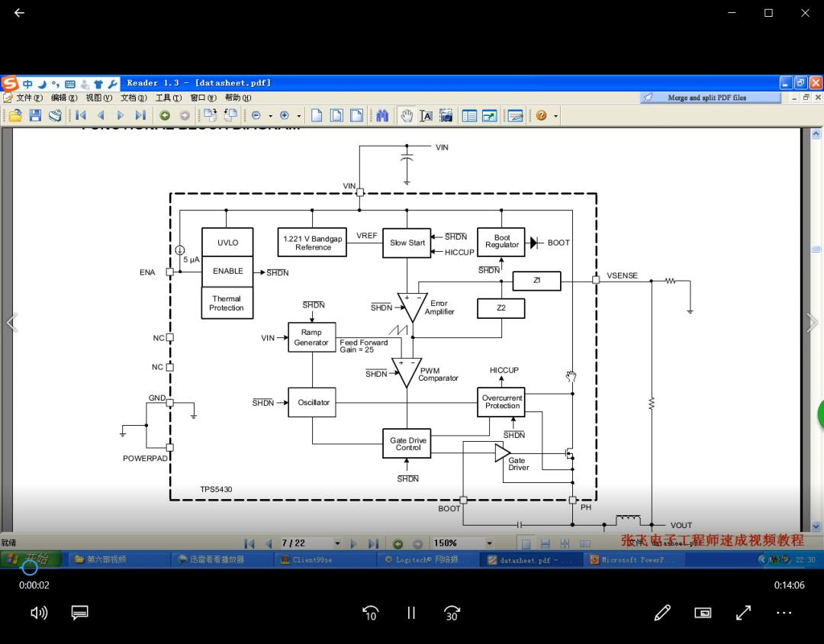Open 工具(T) menu
The image size is (824, 644).
pos(168,98)
